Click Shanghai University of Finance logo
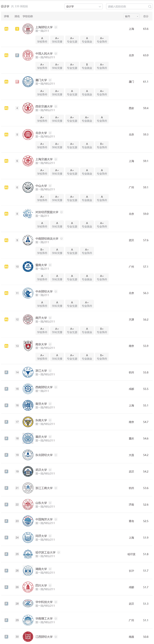This screenshot has height=644, width=154. [x=28, y=29]
